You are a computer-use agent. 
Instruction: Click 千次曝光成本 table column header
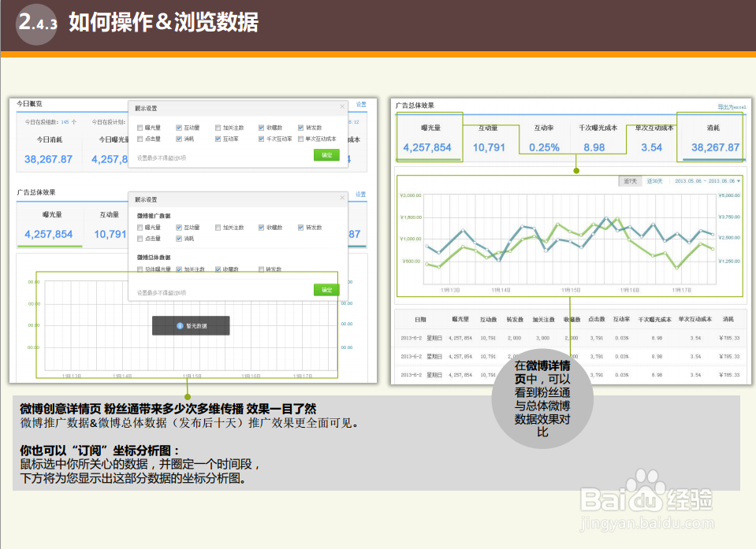655,319
